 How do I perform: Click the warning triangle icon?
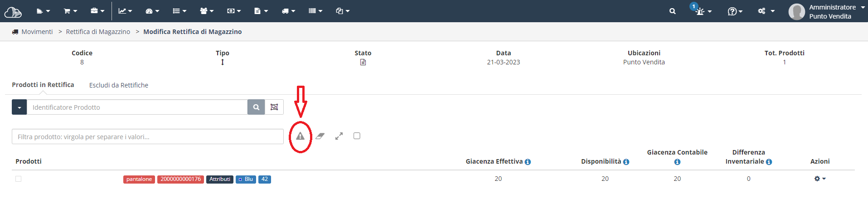300,136
